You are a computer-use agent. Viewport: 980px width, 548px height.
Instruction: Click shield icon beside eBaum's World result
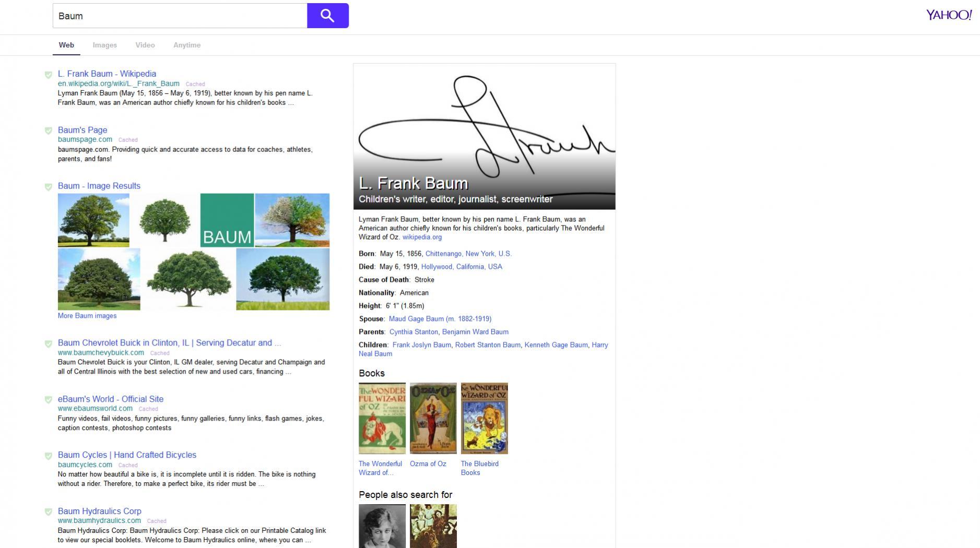[x=48, y=400]
